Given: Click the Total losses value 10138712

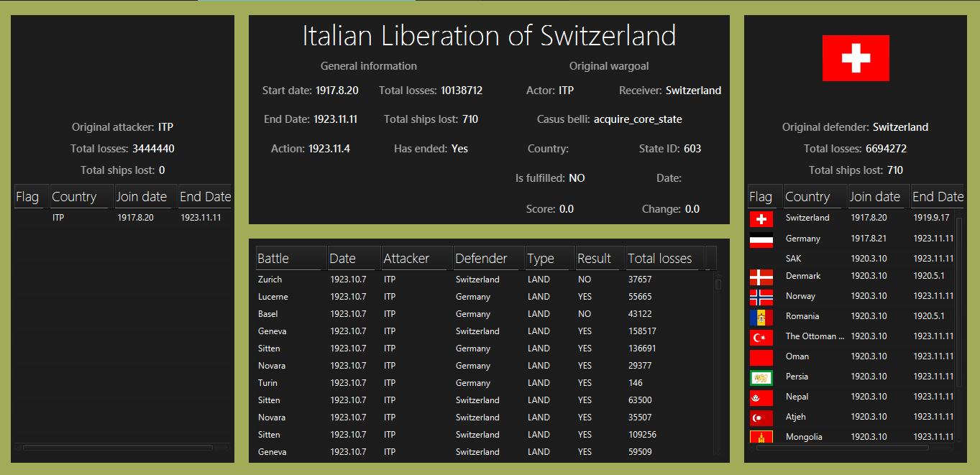Looking at the screenshot, I should pyautogui.click(x=462, y=91).
